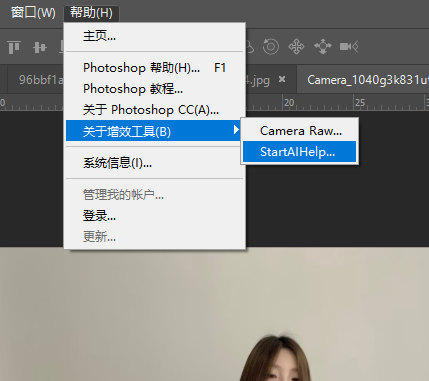429x381 pixels.
Task: Click the horizontal ruler at mark 25
Action: (360, 103)
